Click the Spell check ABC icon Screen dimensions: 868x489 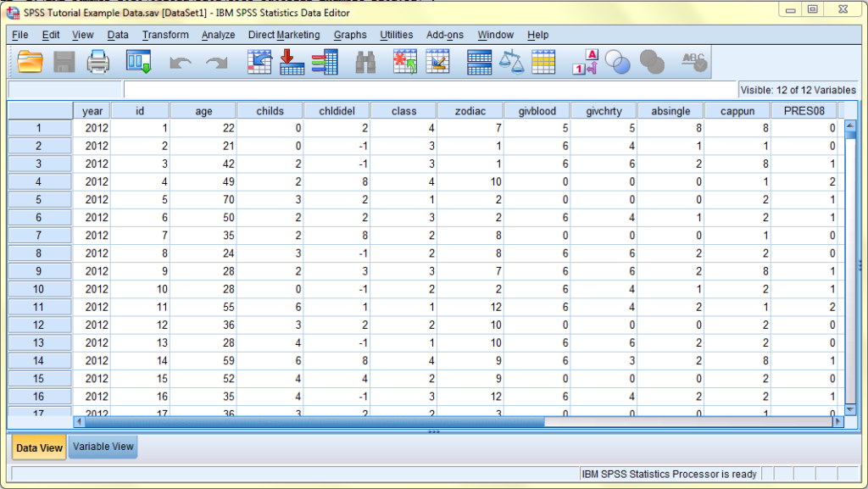(694, 62)
